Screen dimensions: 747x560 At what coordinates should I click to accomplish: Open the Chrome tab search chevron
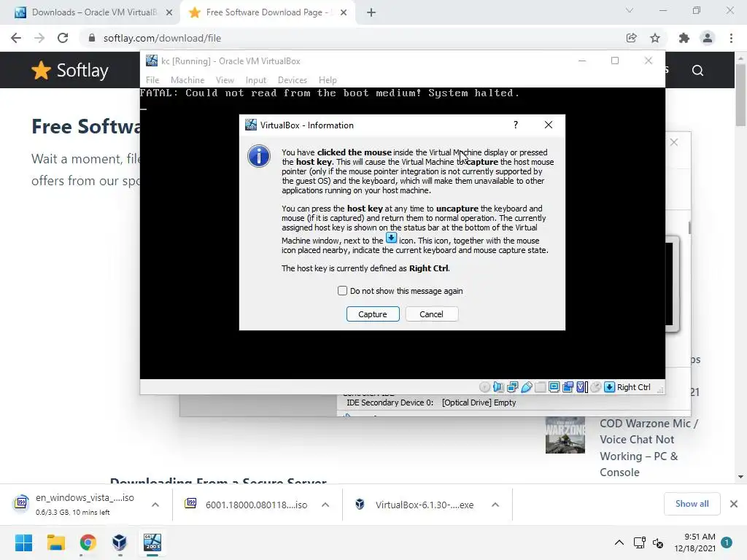[630, 10]
